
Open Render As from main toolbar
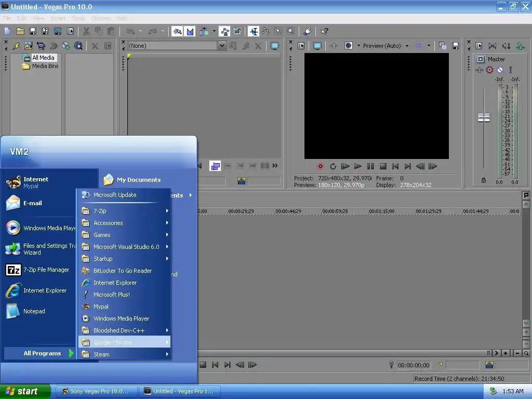(58, 32)
